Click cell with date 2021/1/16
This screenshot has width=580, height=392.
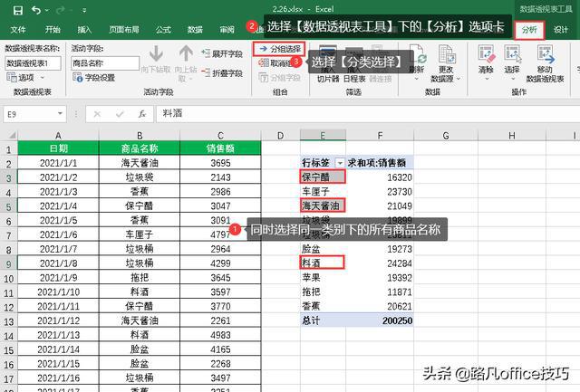tap(58, 378)
